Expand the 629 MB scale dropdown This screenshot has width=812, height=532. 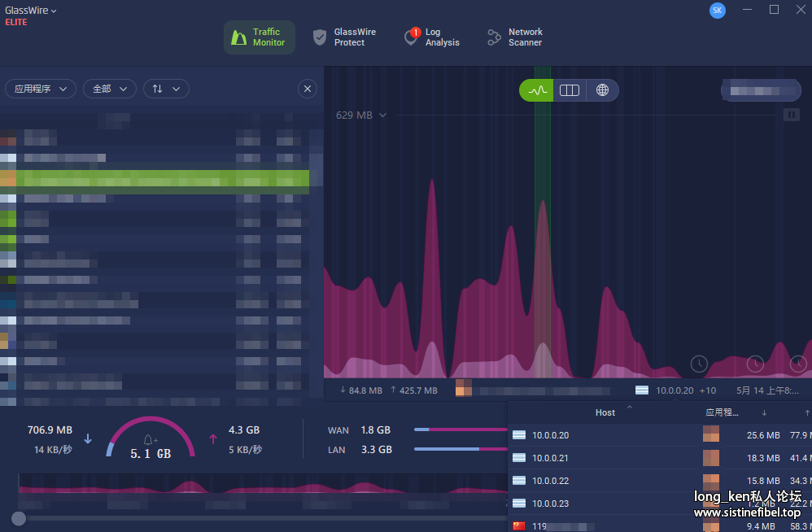tap(361, 116)
